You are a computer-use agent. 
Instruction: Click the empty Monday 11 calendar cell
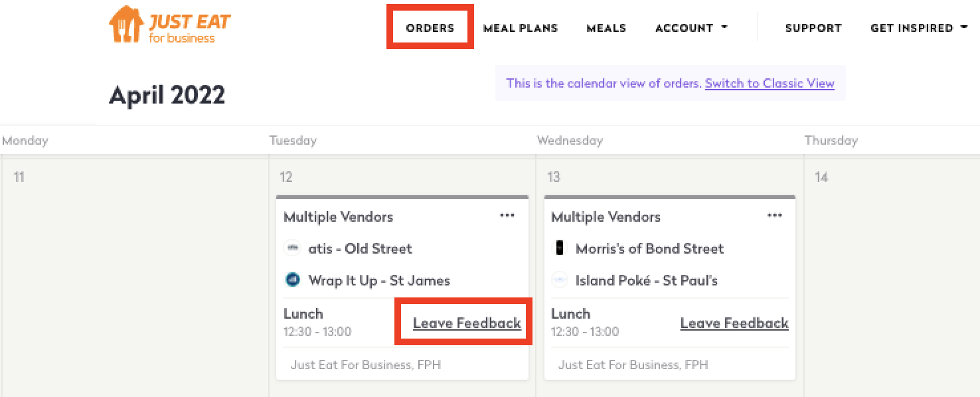click(x=133, y=279)
